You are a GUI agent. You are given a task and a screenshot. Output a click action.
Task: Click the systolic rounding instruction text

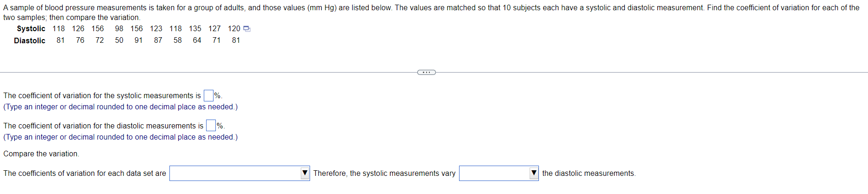coord(120,107)
